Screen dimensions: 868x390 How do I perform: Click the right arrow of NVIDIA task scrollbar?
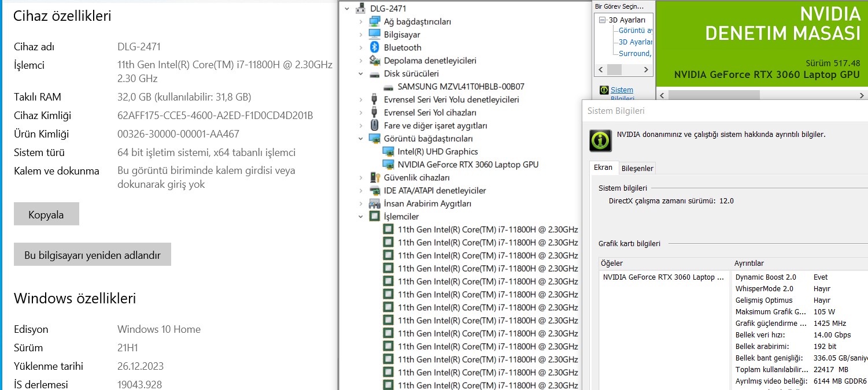[648, 69]
